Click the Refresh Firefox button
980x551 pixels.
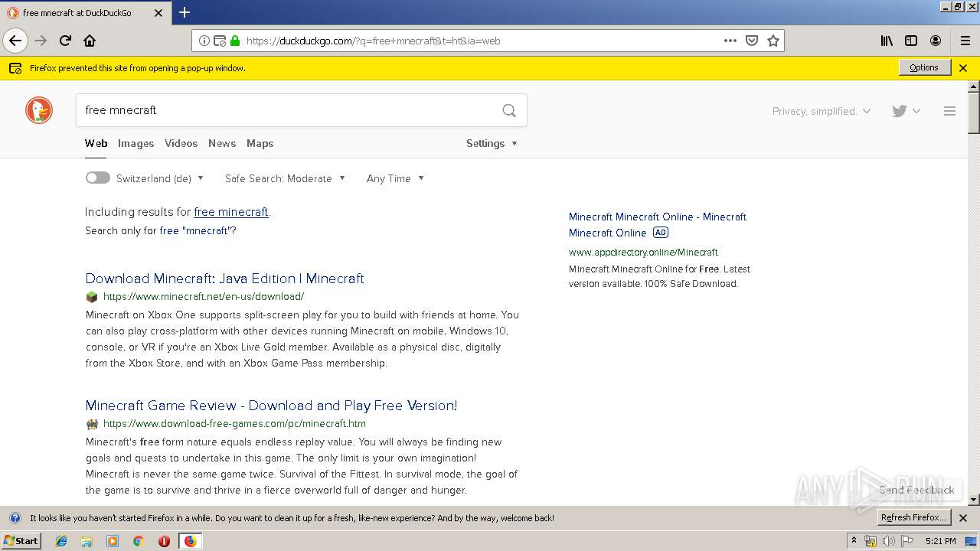[913, 517]
